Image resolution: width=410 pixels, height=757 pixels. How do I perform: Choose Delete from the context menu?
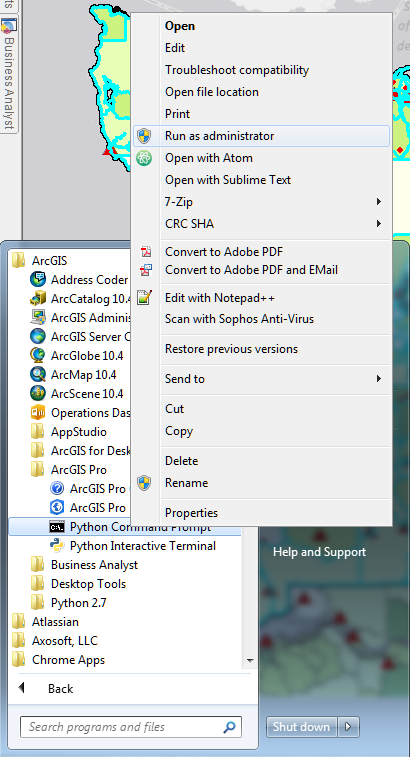[261, 461]
